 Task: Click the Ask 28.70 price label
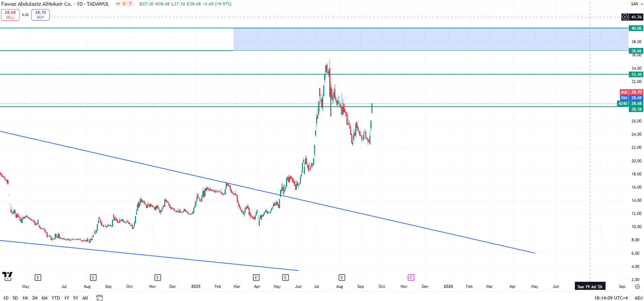[x=632, y=92]
